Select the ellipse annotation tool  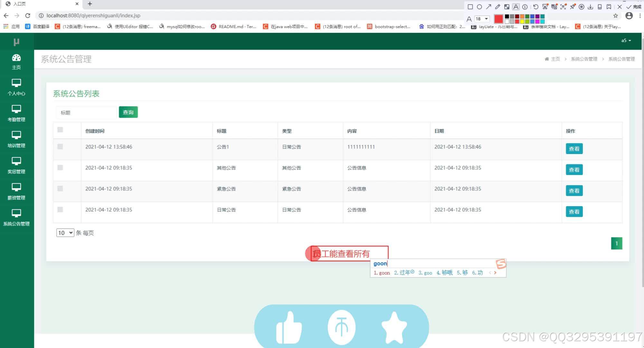[479, 7]
